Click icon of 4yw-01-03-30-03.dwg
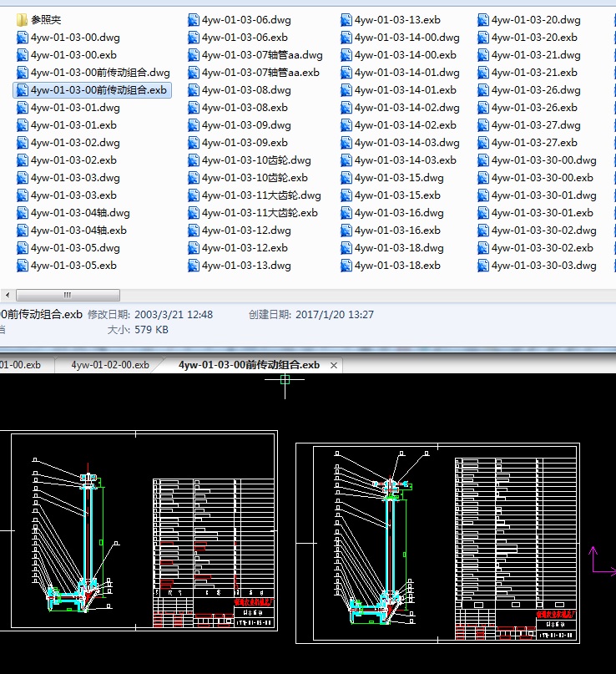The width and height of the screenshot is (616, 674). [x=483, y=266]
